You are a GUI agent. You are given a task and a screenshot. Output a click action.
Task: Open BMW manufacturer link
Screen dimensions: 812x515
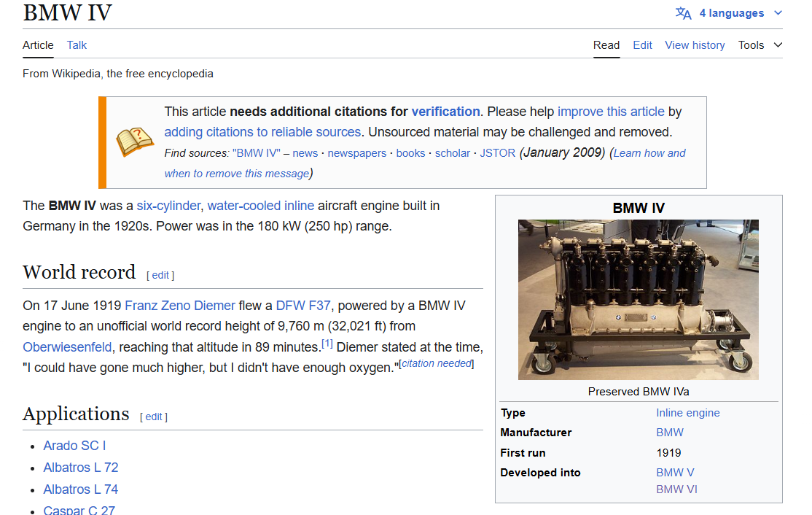tap(670, 433)
